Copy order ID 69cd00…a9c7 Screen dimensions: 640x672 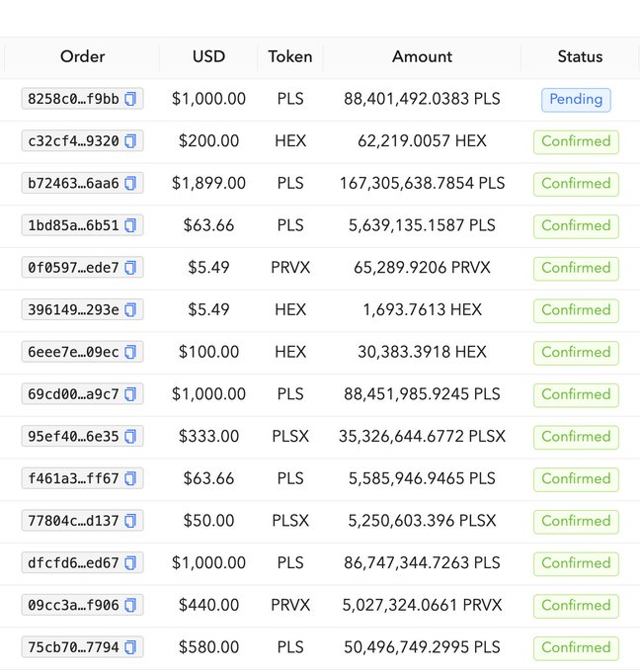(130, 394)
